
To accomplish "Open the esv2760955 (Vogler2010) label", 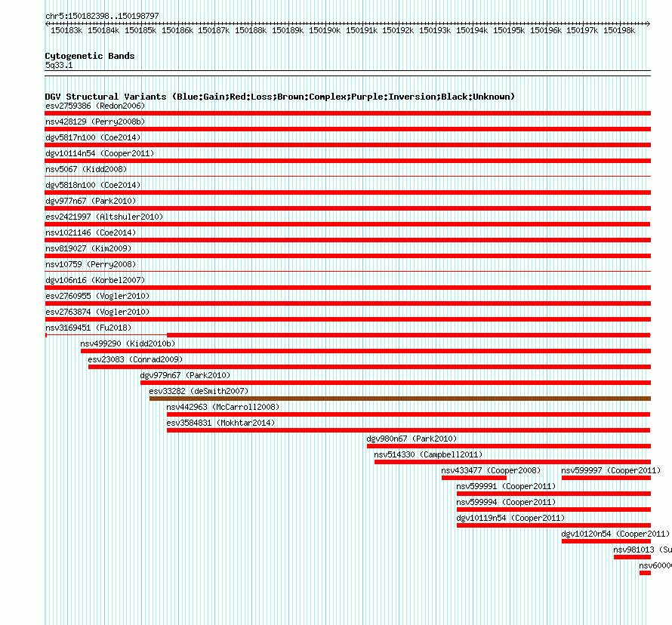I will point(97,296).
